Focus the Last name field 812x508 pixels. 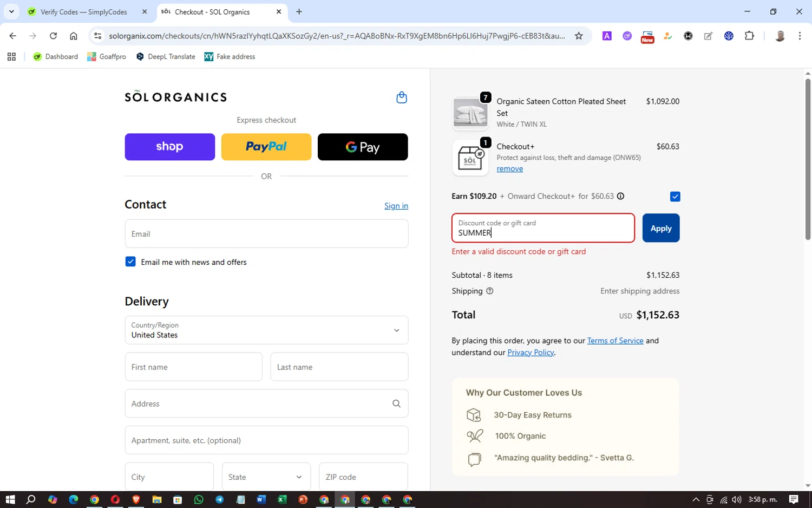pos(339,367)
